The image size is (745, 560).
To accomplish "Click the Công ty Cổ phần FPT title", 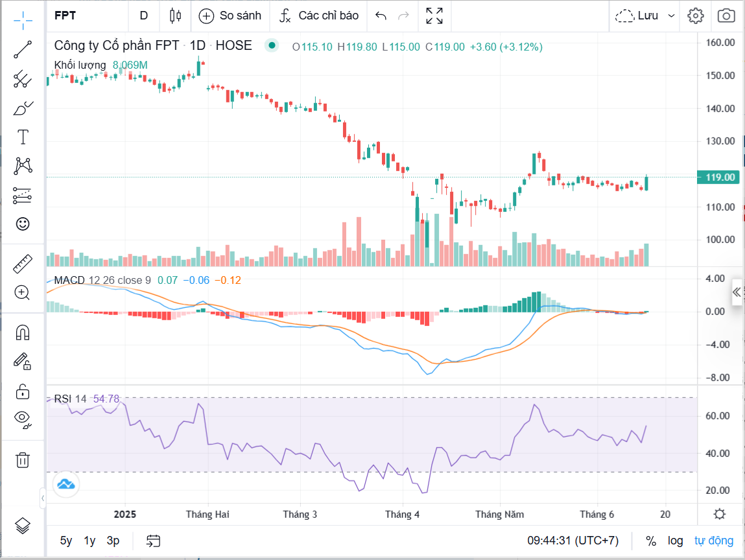I will (x=117, y=45).
